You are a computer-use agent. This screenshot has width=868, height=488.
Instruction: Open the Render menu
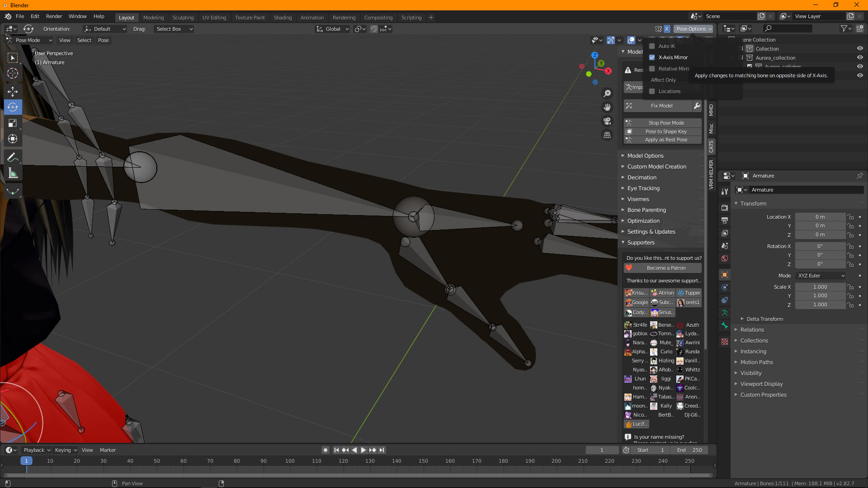(x=54, y=16)
